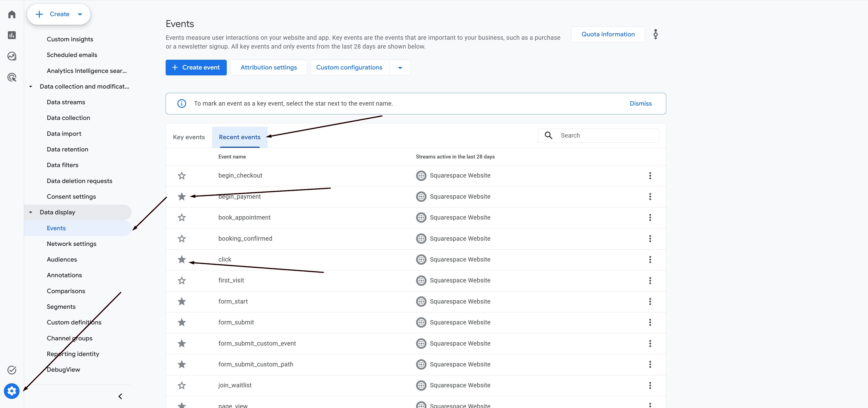The image size is (868, 408).
Task: Click the info icon in the banner
Action: click(182, 103)
